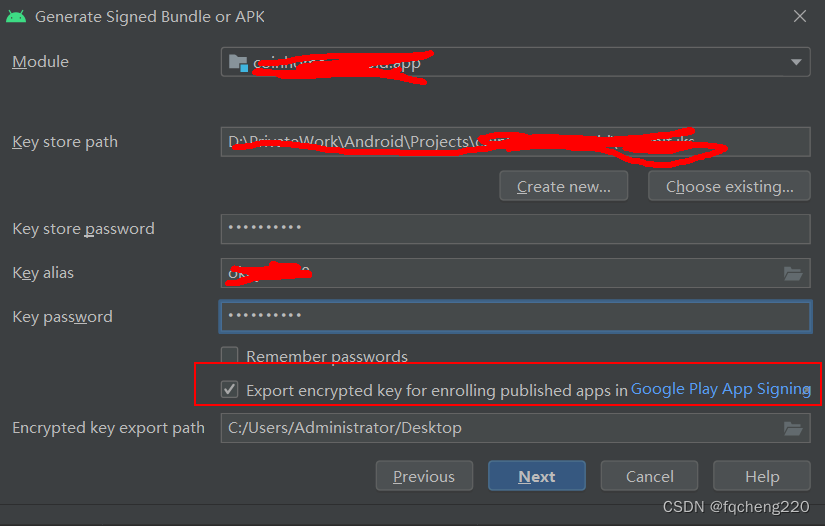This screenshot has height=526, width=825.
Task: Click inside the Key alias field
Action: pyautogui.click(x=500, y=273)
